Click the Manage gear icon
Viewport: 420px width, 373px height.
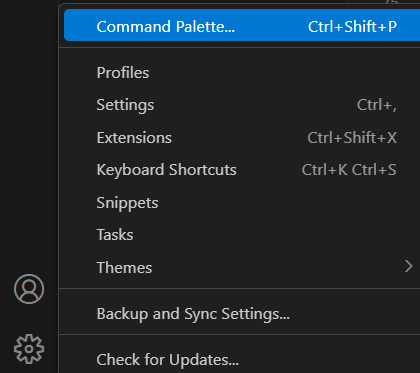pyautogui.click(x=29, y=349)
